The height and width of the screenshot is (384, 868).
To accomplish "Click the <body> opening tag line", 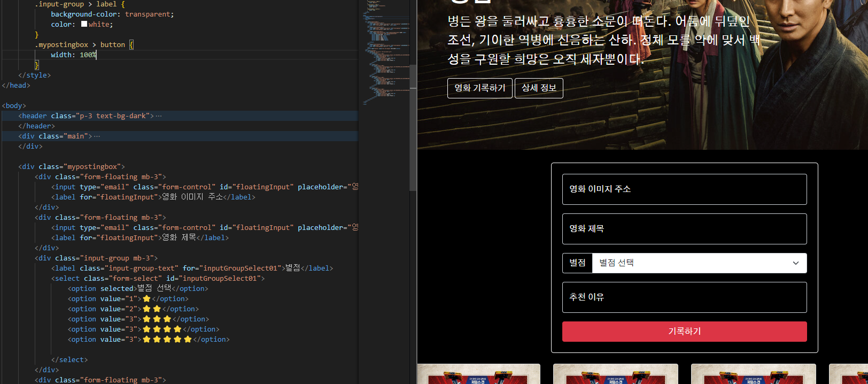I will coord(14,106).
